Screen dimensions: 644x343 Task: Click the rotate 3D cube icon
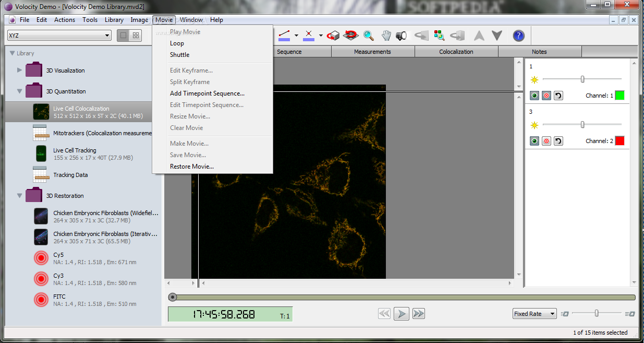tap(334, 36)
